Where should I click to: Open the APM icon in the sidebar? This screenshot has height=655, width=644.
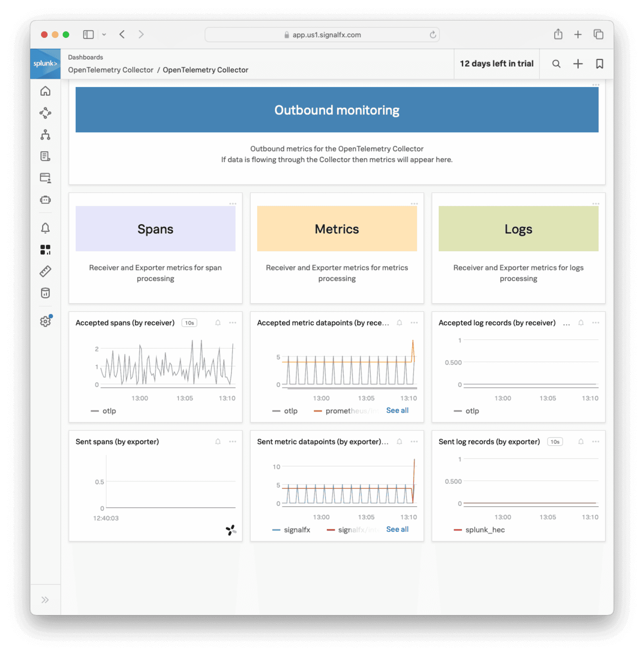point(45,113)
